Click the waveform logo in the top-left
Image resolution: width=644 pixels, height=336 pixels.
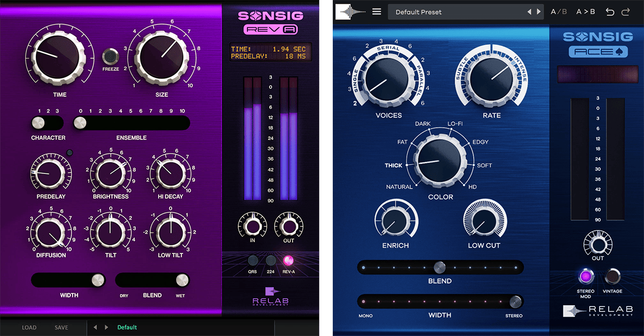tap(352, 11)
